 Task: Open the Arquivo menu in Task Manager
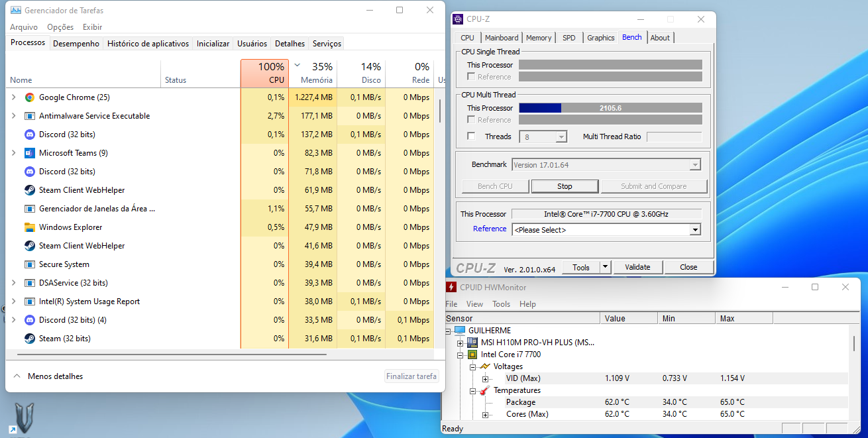[24, 27]
